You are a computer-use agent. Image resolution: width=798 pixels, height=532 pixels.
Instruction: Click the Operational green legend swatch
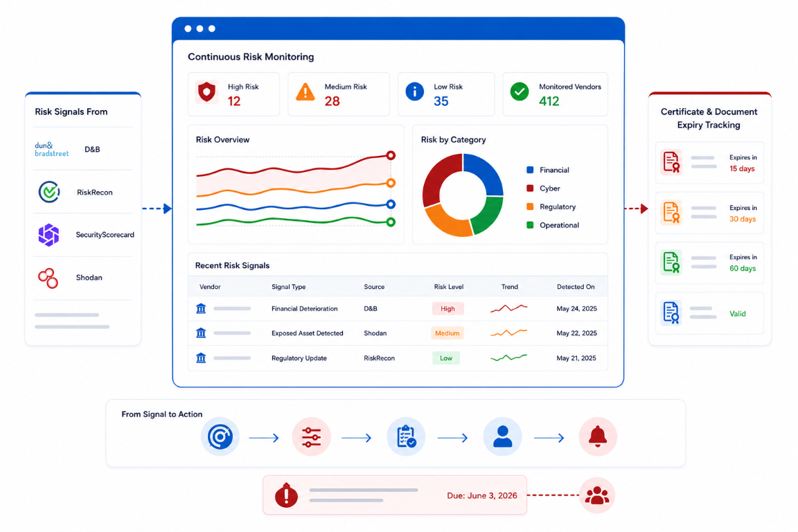tap(530, 224)
